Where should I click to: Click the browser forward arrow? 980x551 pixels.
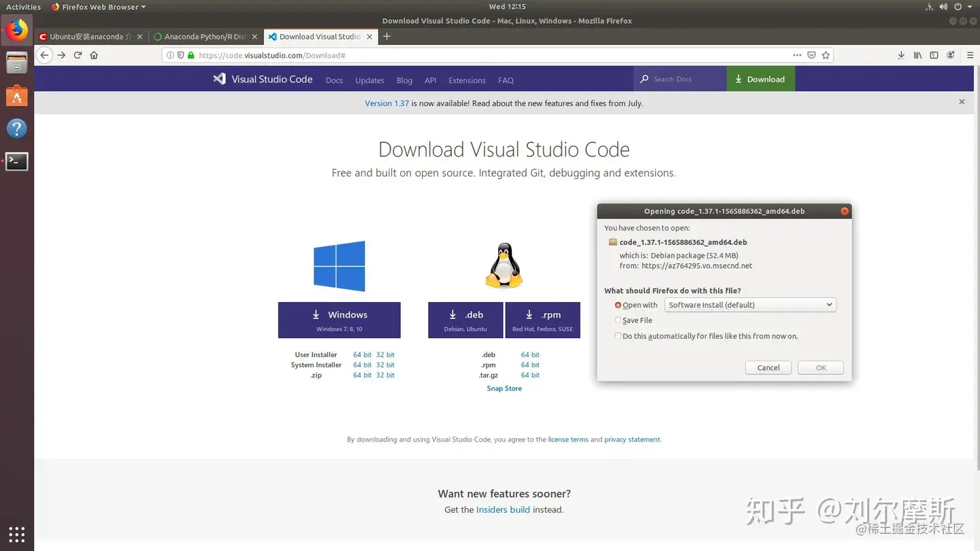(61, 55)
